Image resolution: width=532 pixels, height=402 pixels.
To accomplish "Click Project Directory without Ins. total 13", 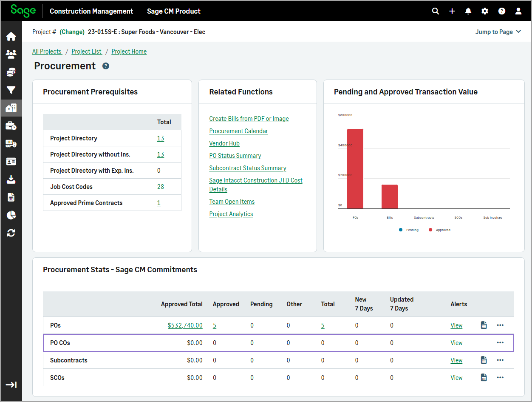I will (x=160, y=154).
